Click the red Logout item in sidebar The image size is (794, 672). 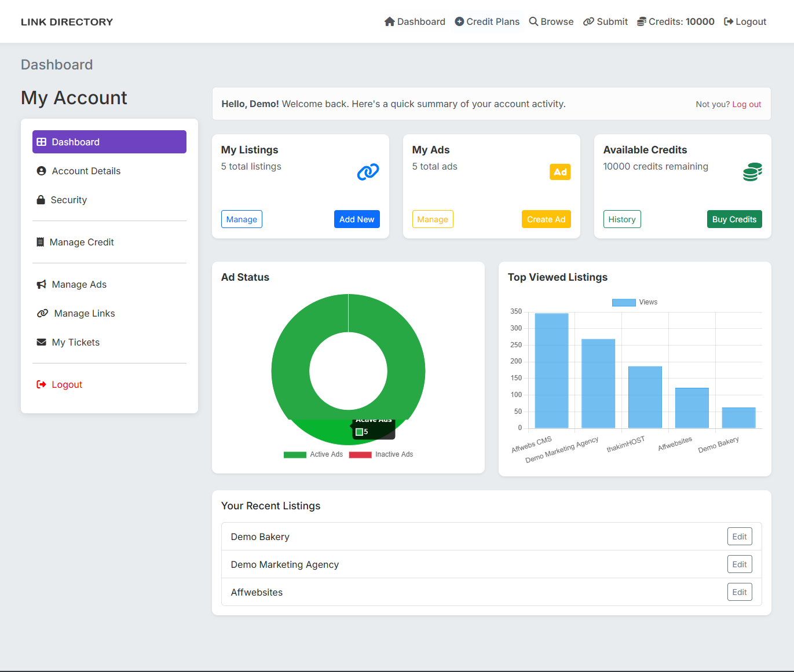[x=109, y=384]
